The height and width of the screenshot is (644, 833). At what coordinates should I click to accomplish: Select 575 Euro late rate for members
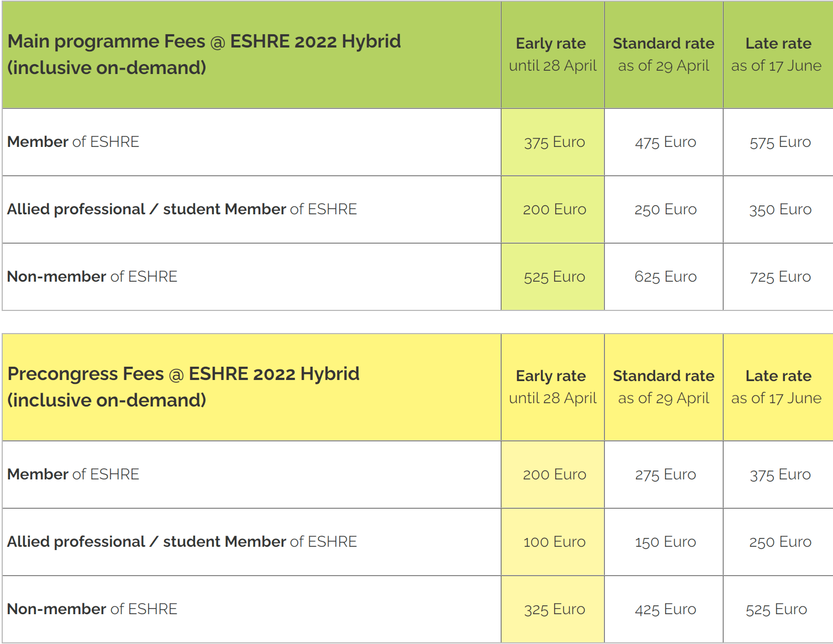[780, 142]
